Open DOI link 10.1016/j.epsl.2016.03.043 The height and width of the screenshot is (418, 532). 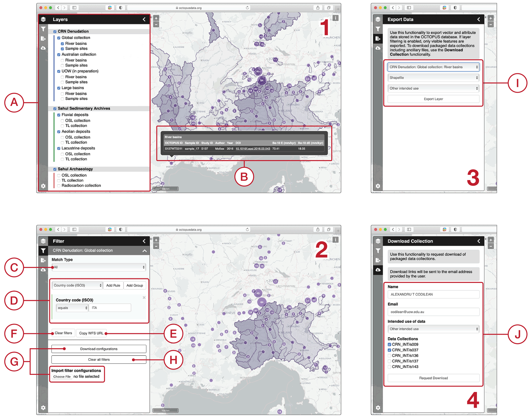(253, 149)
